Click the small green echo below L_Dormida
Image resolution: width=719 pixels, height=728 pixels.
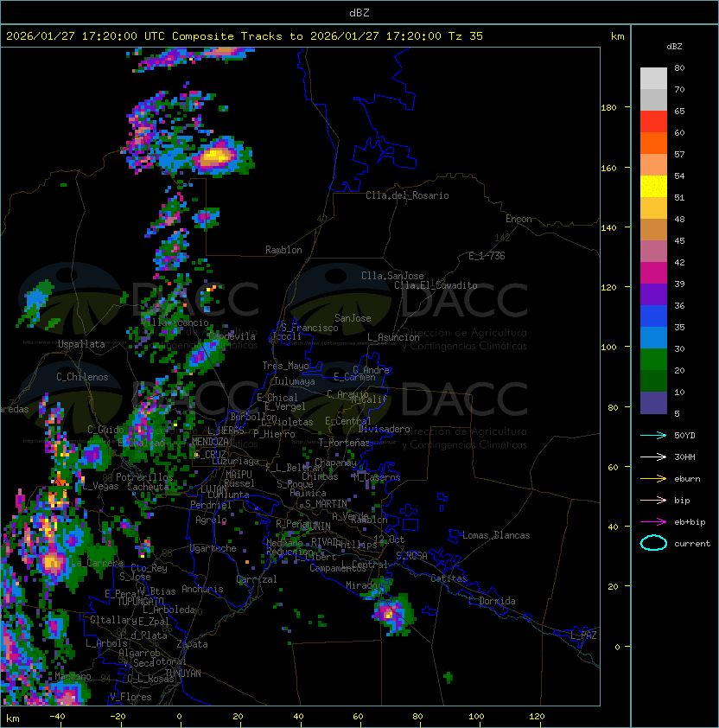pos(448,677)
